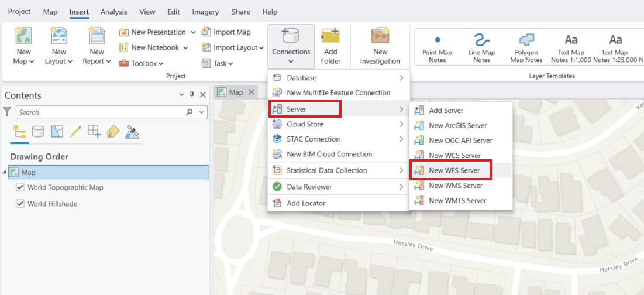Choose Add Server from the submenu

pos(461,111)
